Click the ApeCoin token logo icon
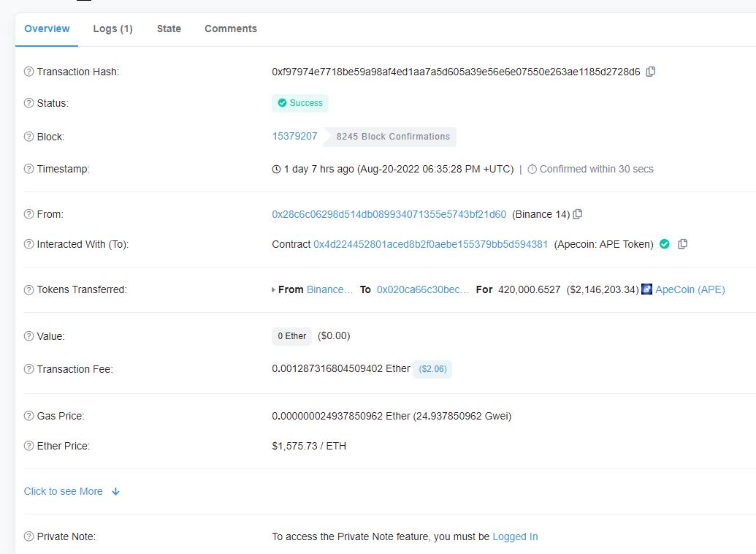Screen dimensions: 756x554 (x=646, y=289)
